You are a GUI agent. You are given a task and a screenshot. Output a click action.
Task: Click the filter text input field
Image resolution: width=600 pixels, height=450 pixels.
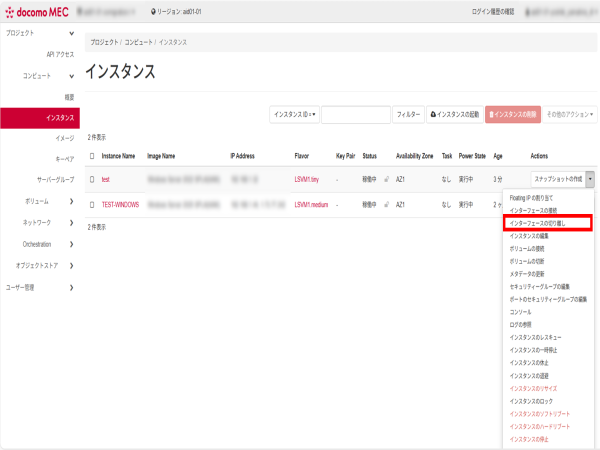coord(354,115)
